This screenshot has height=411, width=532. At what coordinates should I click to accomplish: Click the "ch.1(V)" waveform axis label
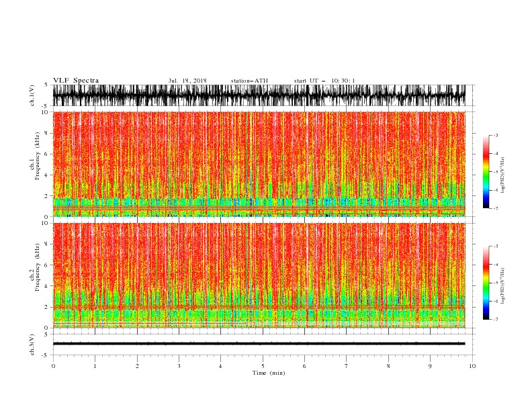(32, 95)
